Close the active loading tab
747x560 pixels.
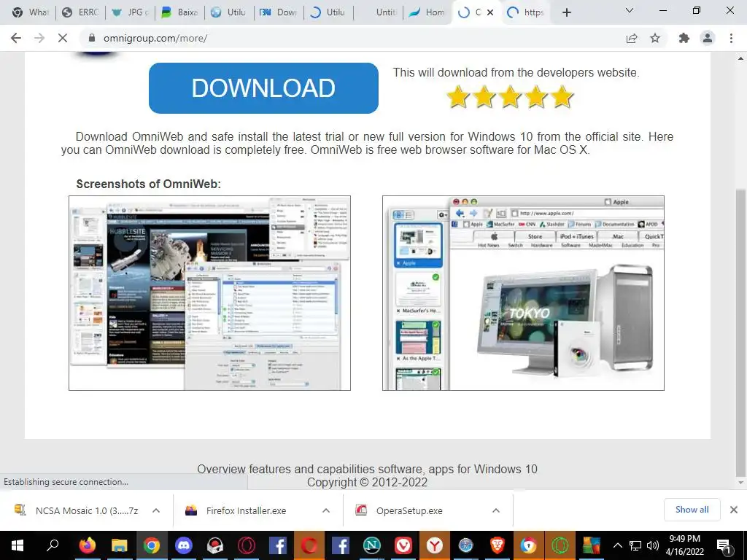point(491,12)
